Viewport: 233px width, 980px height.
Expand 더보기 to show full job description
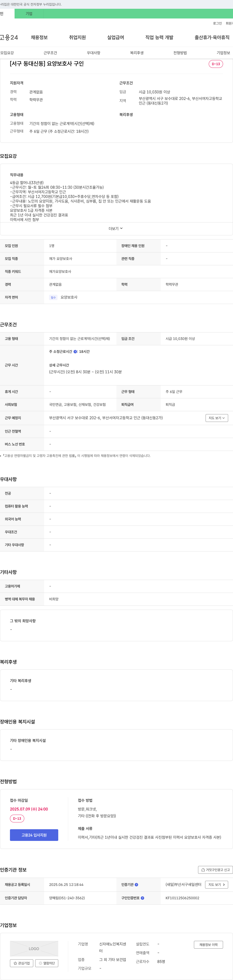[116, 229]
